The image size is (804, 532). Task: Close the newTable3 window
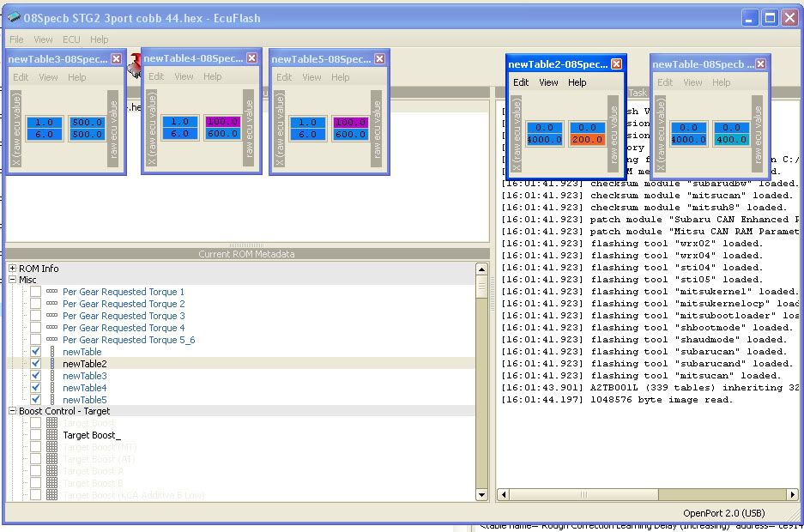click(x=117, y=59)
